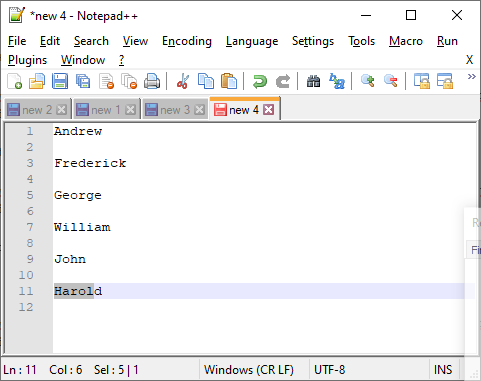Open a file with the Open folder icon

pos(37,81)
